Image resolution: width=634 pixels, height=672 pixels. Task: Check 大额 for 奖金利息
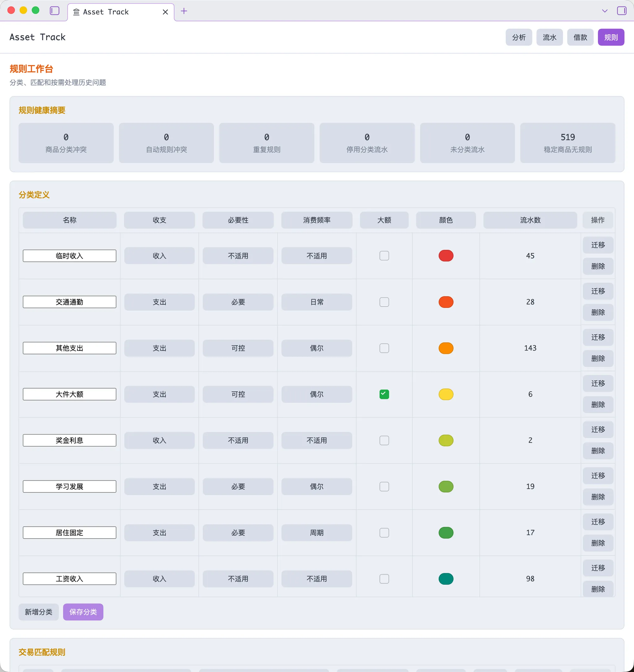point(384,440)
